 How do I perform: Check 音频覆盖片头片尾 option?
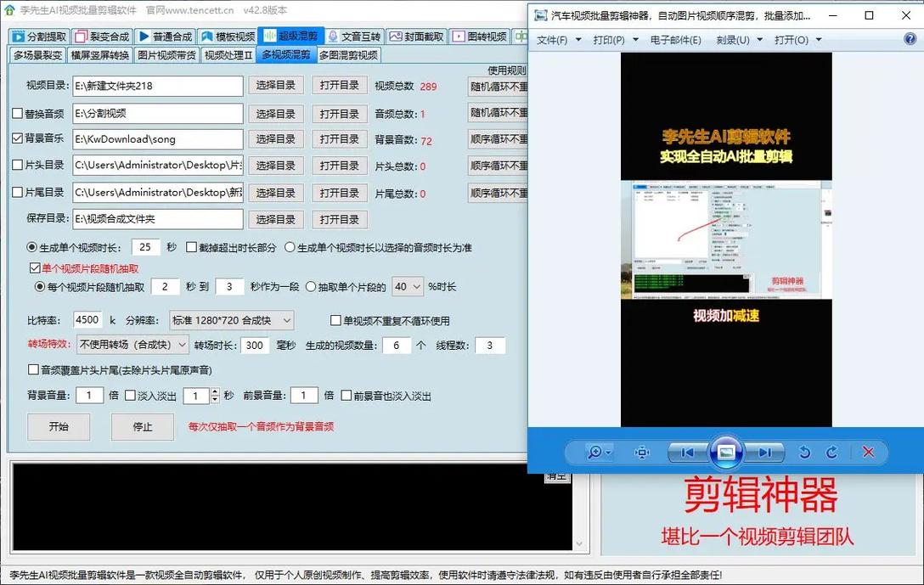click(x=34, y=370)
